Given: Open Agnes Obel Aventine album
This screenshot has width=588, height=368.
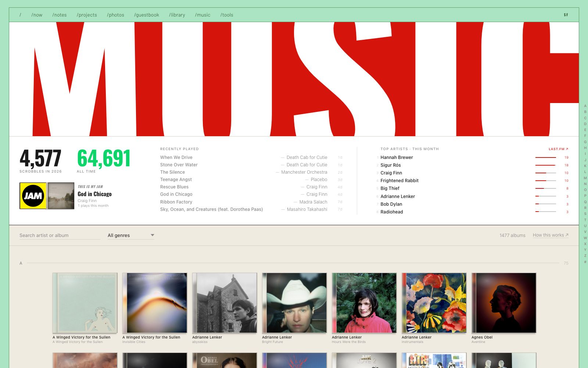Looking at the screenshot, I should coord(504,303).
